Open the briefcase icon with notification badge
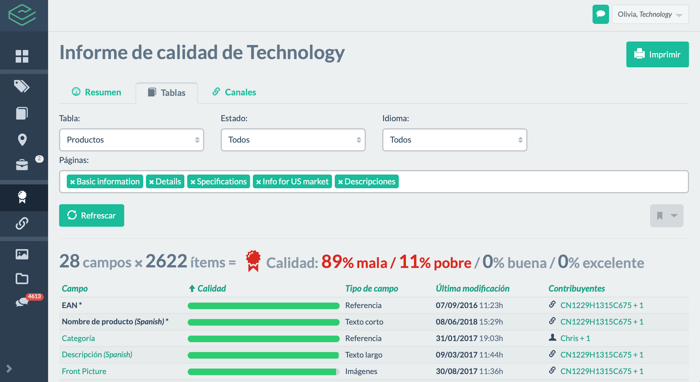The height and width of the screenshot is (382, 700). (22, 165)
